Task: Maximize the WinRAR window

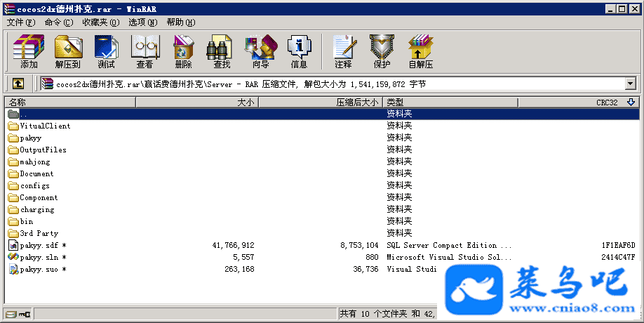Action: [x=622, y=8]
